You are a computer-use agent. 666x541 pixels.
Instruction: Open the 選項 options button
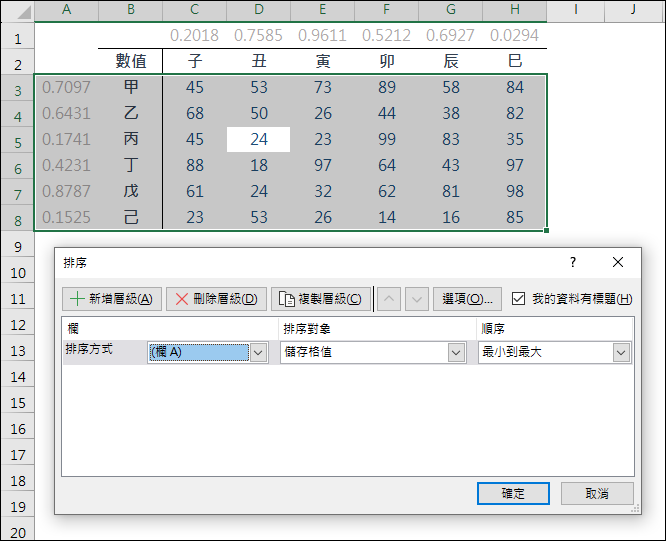tap(467, 299)
